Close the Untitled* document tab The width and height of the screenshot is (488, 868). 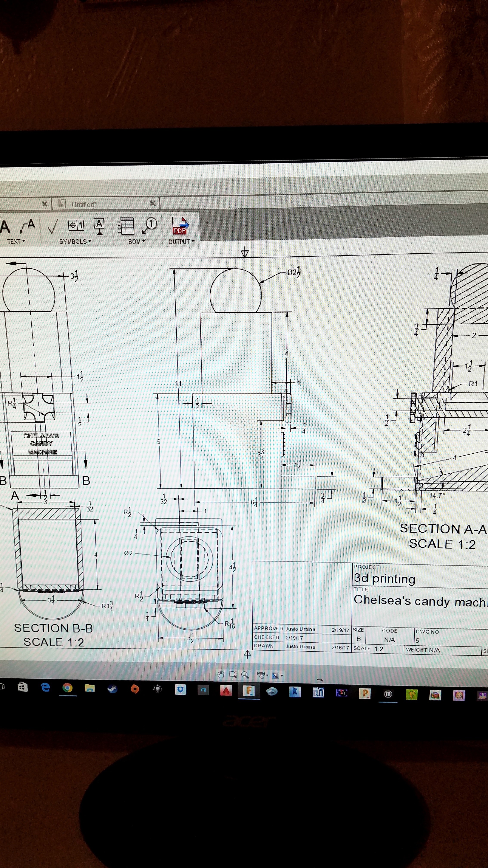[x=153, y=203]
